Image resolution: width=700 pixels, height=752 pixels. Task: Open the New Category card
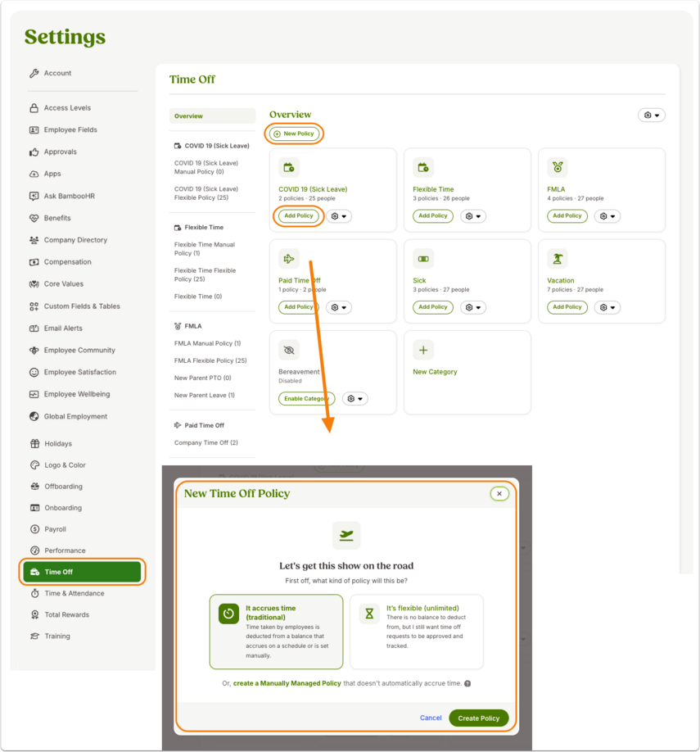coord(467,372)
